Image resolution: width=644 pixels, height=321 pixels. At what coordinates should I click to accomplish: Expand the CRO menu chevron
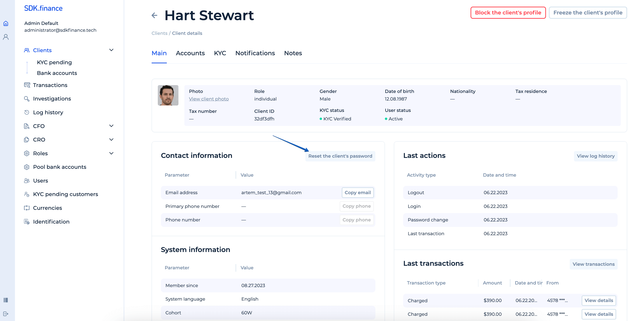click(111, 140)
